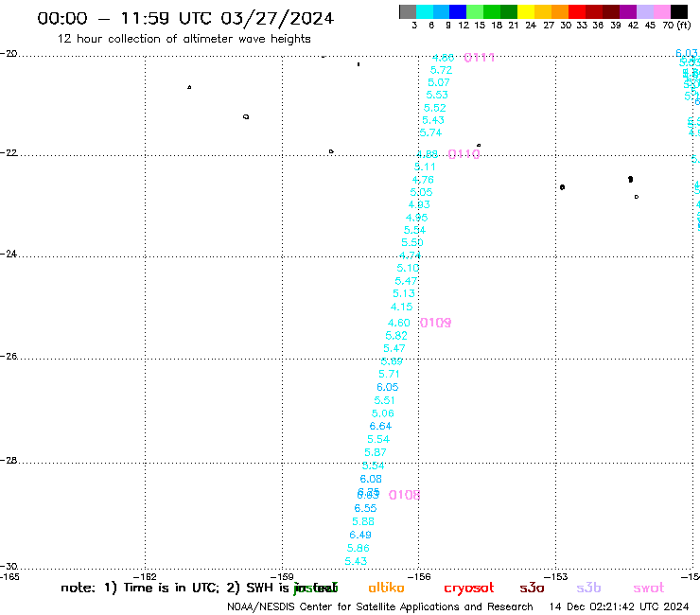The height and width of the screenshot is (615, 700).
Task: Click the pink 0108 time label
Action: click(405, 495)
